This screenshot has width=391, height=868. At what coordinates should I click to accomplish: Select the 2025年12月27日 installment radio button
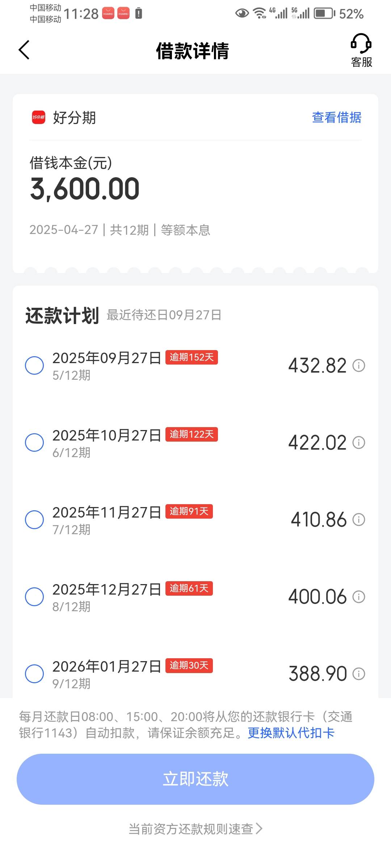(34, 596)
